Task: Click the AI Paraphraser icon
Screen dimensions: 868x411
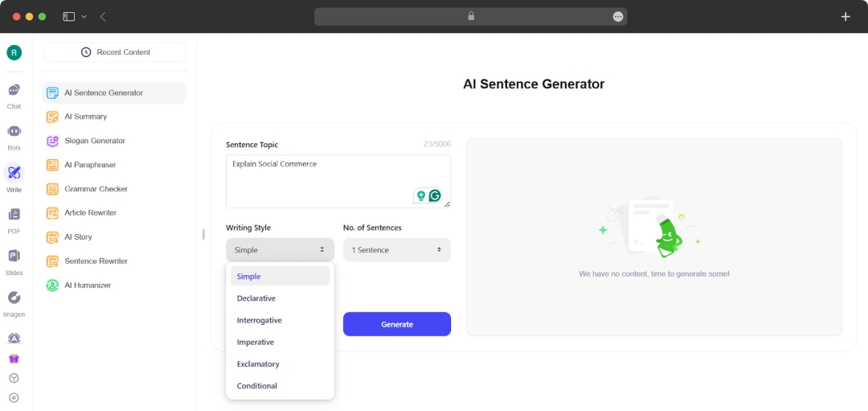Action: [x=52, y=165]
